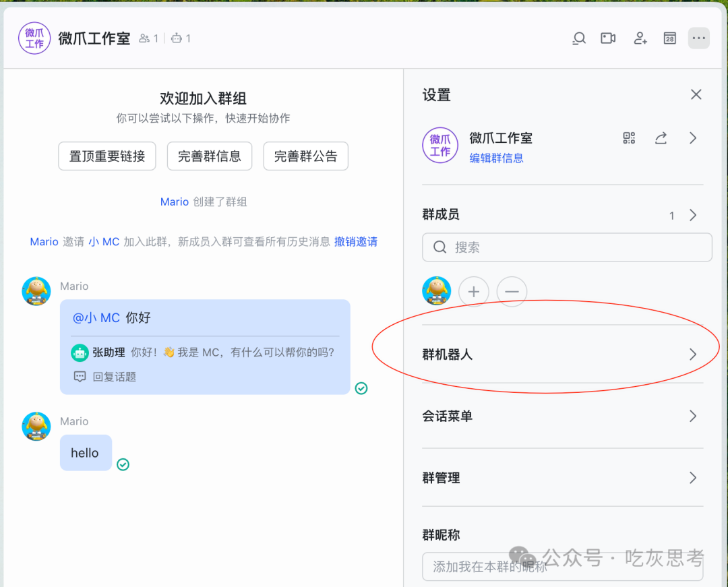Screen dimensions: 728x587
Task: Show the group QR code icon
Action: coord(629,138)
